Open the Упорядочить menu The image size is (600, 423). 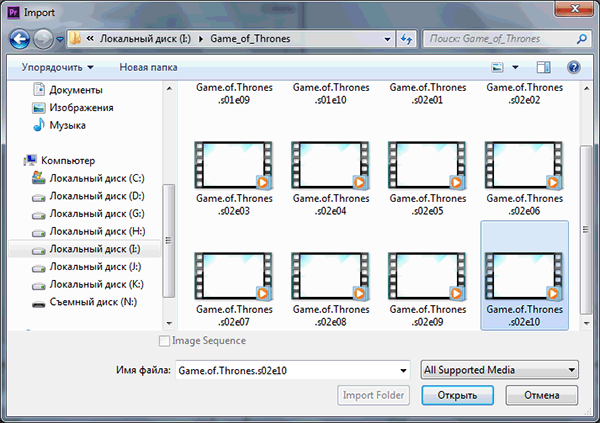57,67
